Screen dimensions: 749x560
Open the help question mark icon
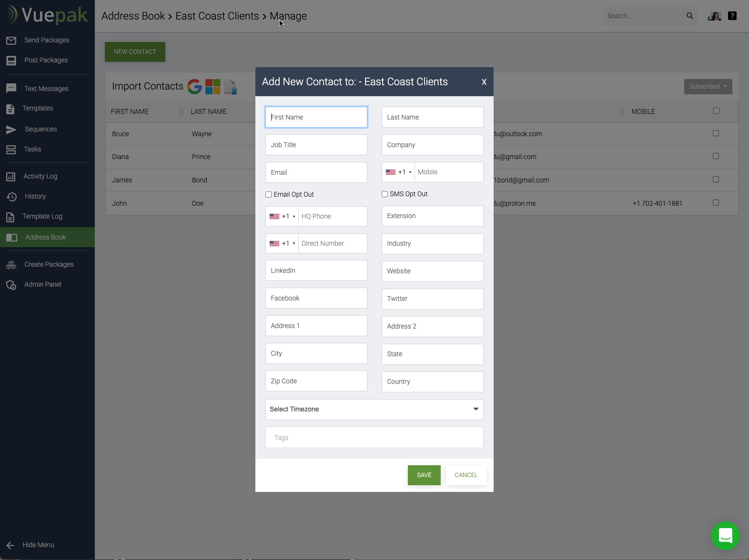pyautogui.click(x=732, y=16)
